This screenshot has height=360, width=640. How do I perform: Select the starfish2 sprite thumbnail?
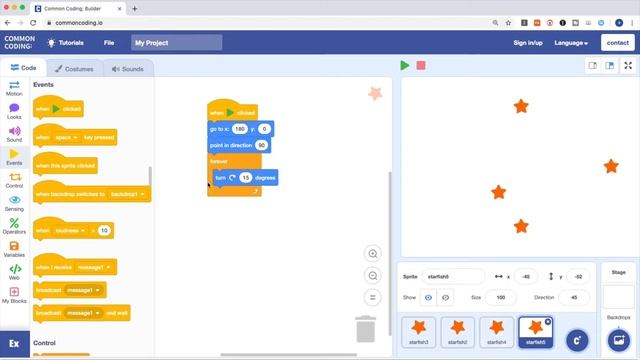[458, 332]
